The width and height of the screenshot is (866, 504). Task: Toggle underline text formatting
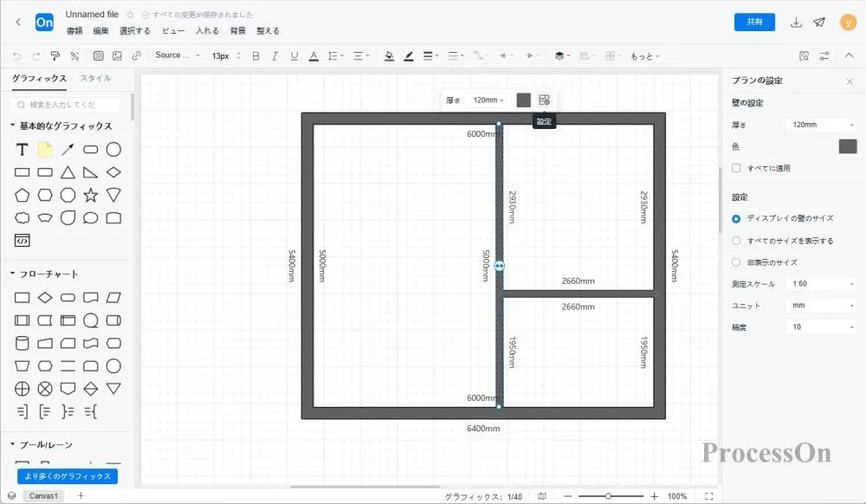pyautogui.click(x=294, y=55)
